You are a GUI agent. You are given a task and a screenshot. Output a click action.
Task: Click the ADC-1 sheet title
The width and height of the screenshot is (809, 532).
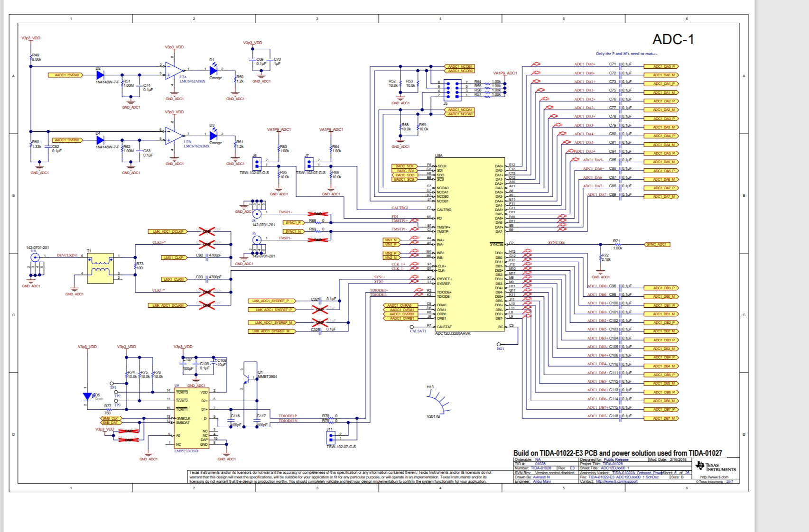(673, 39)
